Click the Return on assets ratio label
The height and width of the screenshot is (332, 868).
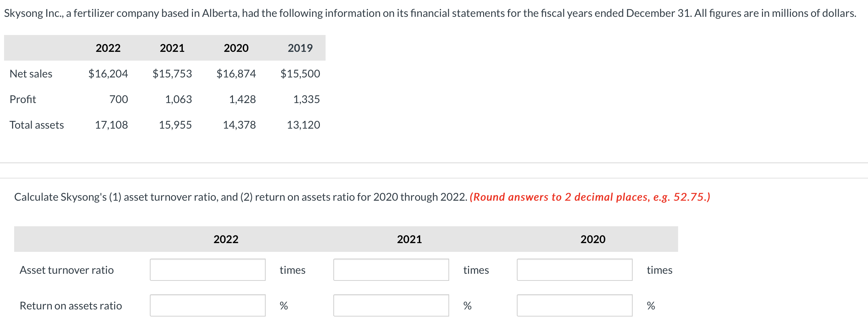71,305
